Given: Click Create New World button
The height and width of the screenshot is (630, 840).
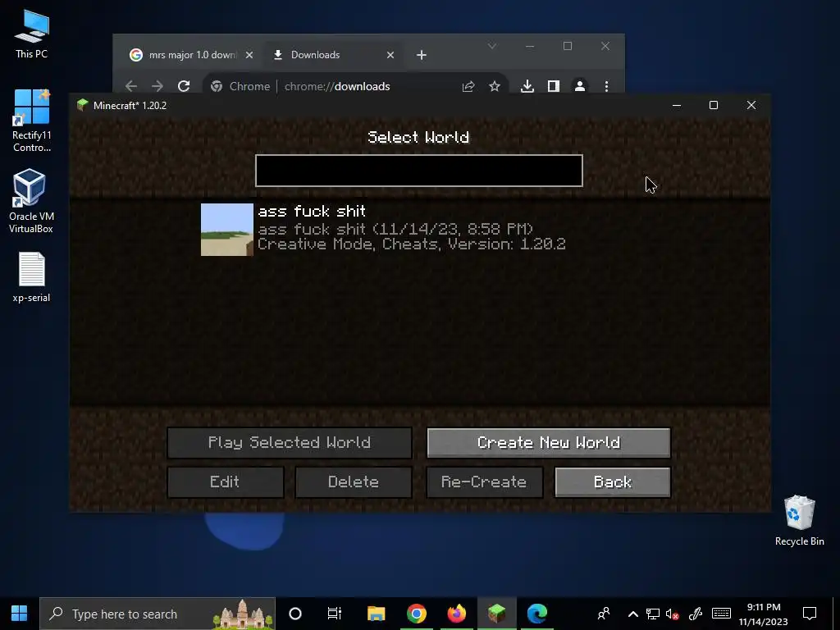Looking at the screenshot, I should (x=549, y=442).
